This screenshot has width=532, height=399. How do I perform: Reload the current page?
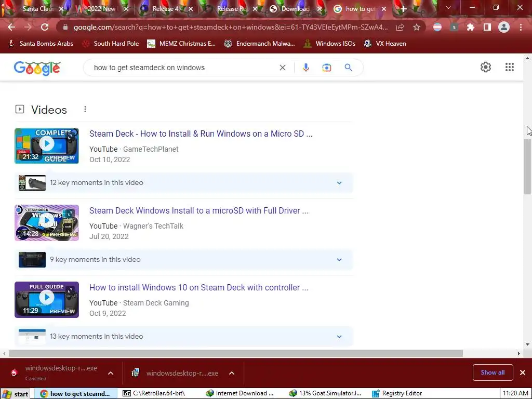(45, 27)
